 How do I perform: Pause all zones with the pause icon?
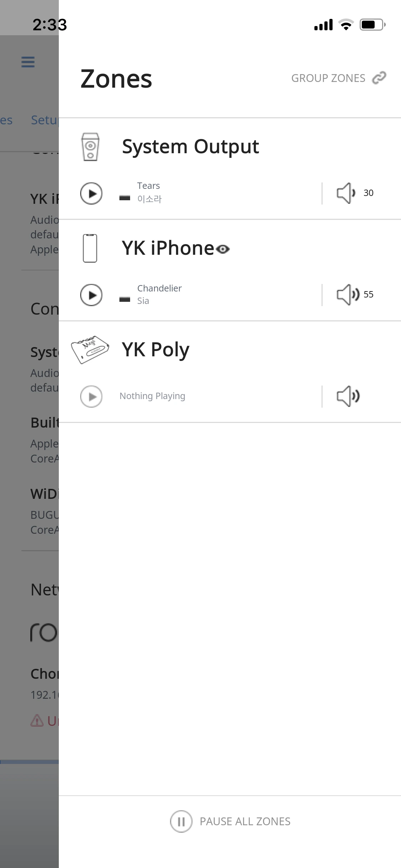coord(181,821)
